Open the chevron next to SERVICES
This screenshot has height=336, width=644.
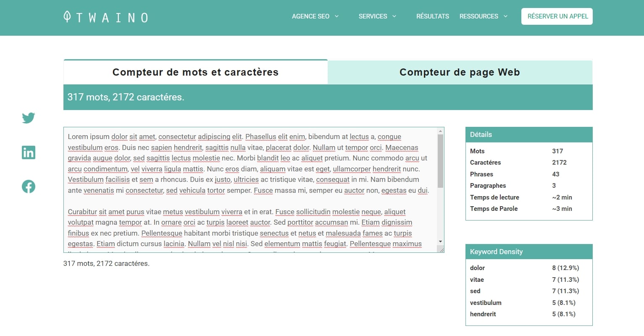[394, 16]
